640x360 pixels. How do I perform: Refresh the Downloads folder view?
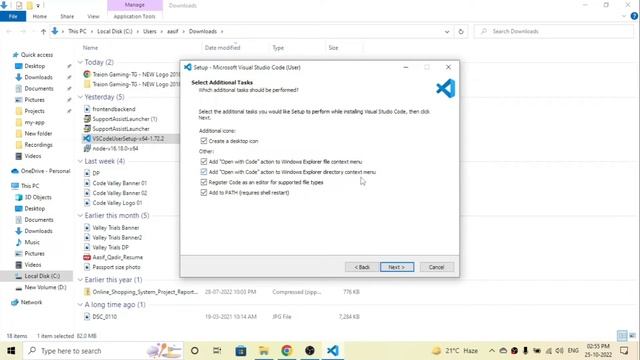tap(461, 31)
